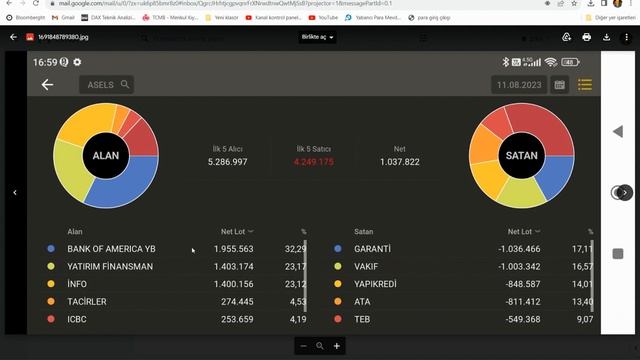Go to the next attachment using the right chevron
The height and width of the screenshot is (360, 640).
[x=625, y=193]
